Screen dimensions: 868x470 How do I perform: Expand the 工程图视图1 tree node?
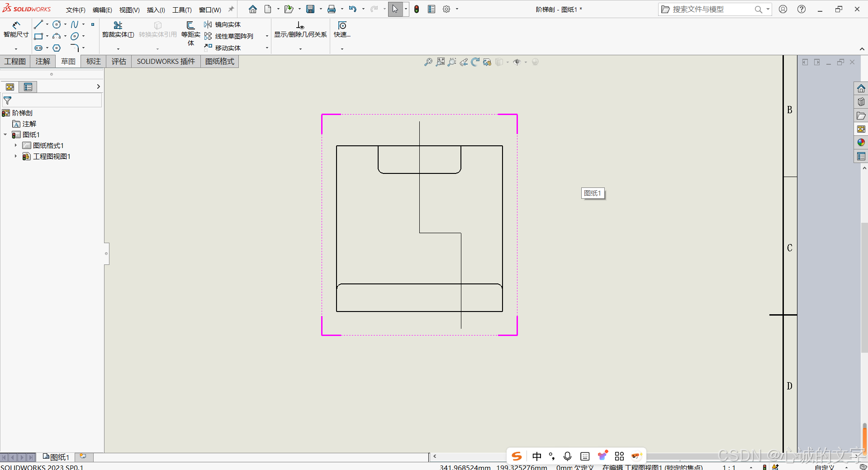point(15,156)
